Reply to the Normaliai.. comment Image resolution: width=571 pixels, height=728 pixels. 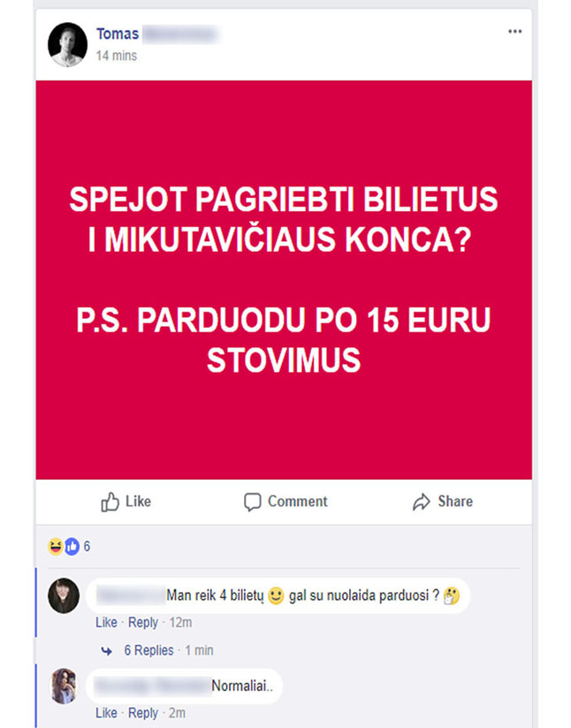[143, 713]
